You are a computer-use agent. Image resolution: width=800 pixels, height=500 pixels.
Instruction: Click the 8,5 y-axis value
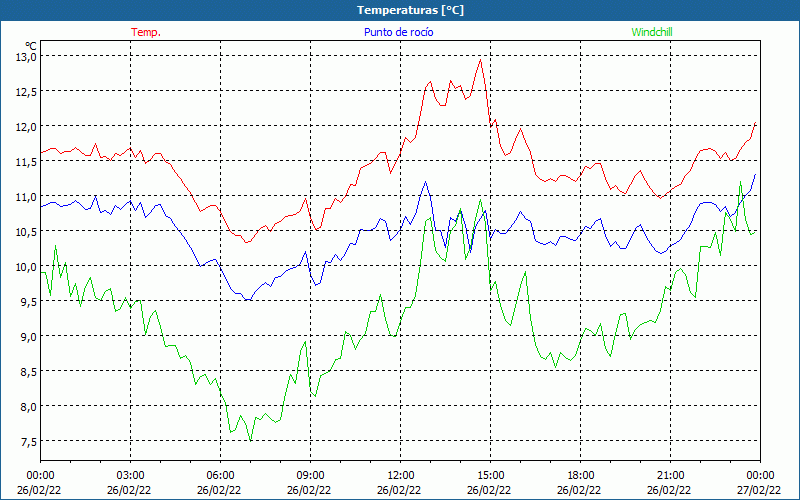(x=29, y=372)
